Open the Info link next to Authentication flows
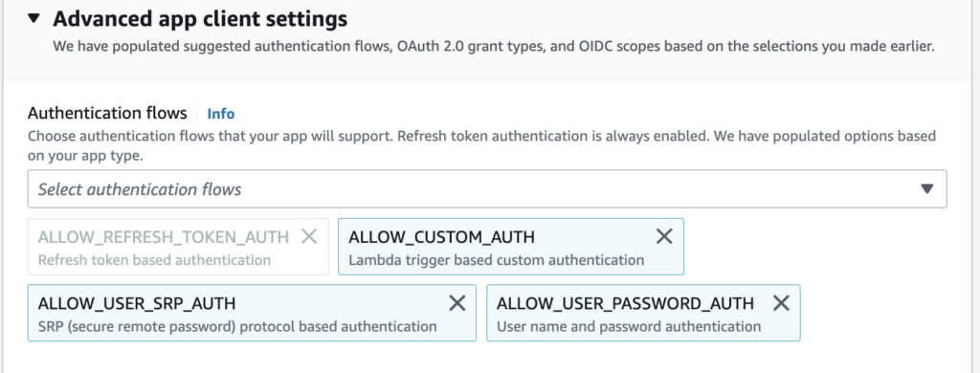The width and height of the screenshot is (980, 373). point(221,114)
